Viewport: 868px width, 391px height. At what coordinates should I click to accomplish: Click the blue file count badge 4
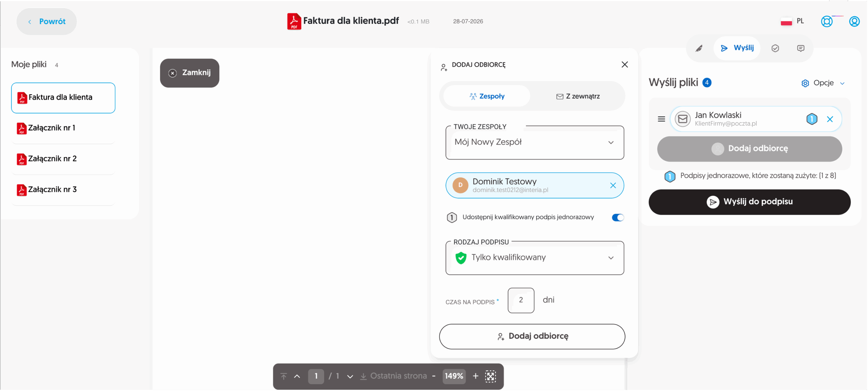[707, 83]
